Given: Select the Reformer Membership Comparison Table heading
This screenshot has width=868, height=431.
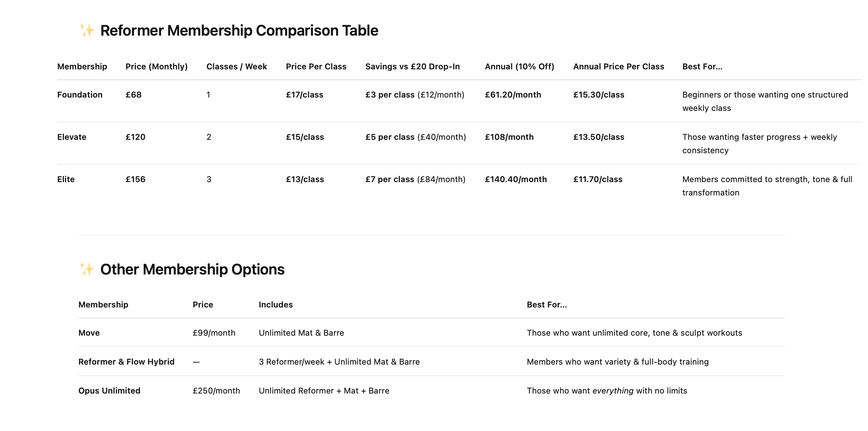Looking at the screenshot, I should pos(239,30).
